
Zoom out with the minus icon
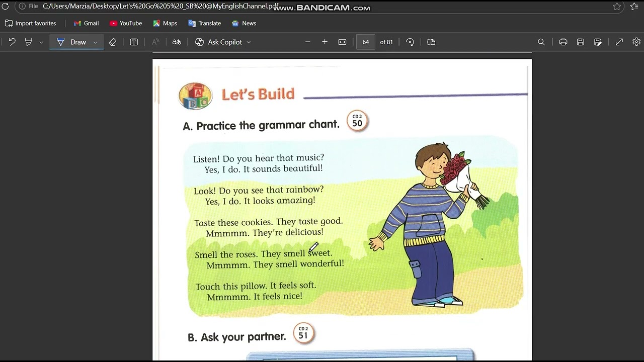pyautogui.click(x=308, y=42)
